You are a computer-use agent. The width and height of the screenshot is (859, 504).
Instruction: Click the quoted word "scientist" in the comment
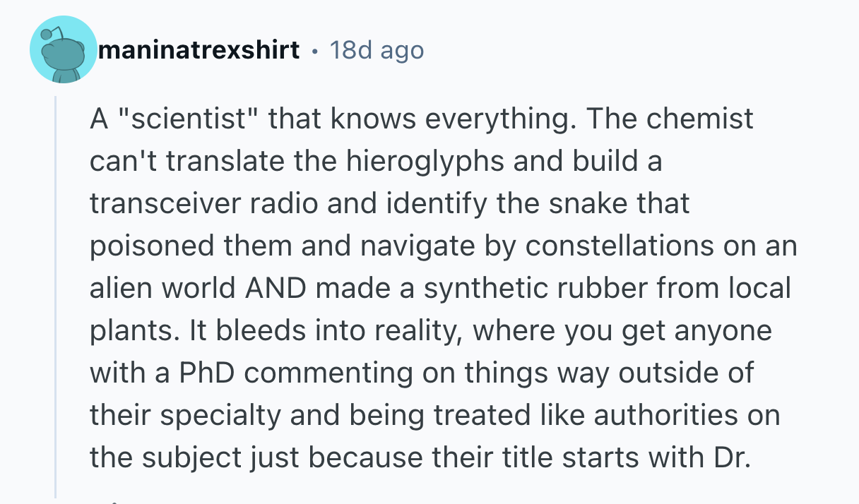coord(188,119)
